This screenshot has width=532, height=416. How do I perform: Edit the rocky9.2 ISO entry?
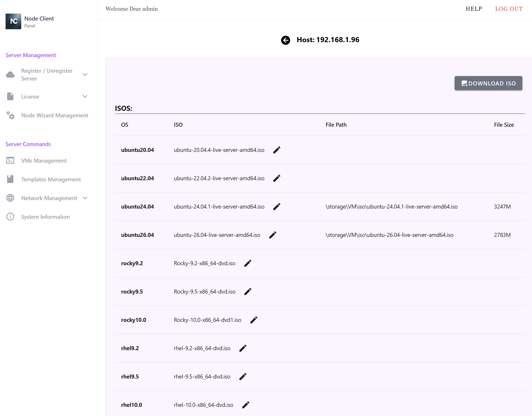248,263
